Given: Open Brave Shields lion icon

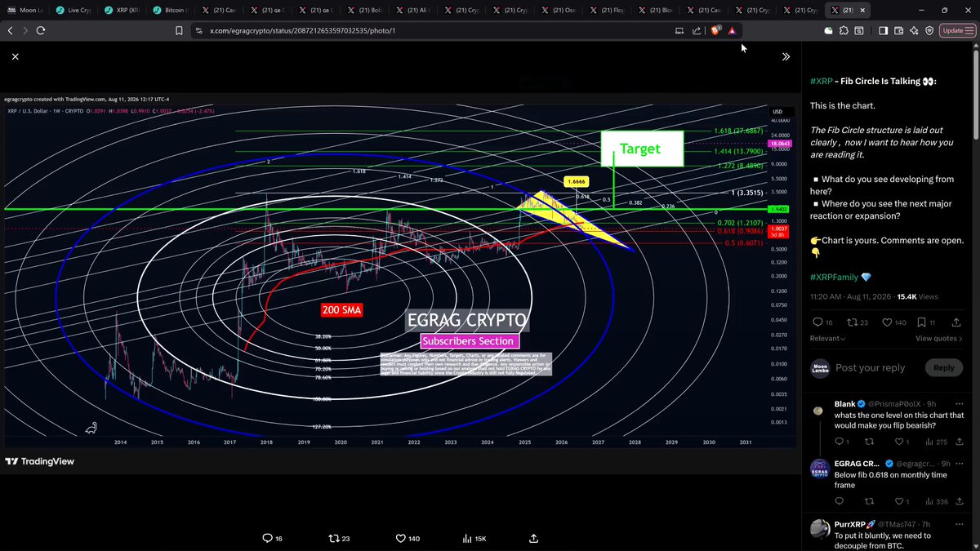Looking at the screenshot, I should click(716, 30).
